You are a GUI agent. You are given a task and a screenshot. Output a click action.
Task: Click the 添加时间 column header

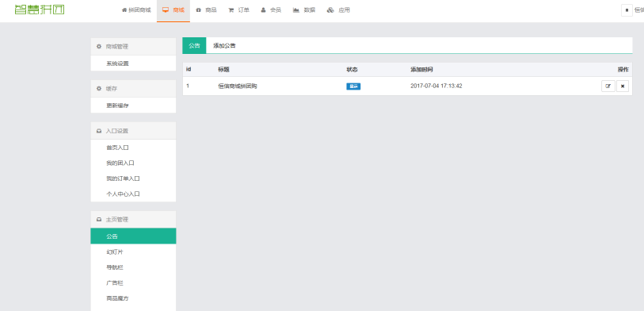pyautogui.click(x=421, y=70)
